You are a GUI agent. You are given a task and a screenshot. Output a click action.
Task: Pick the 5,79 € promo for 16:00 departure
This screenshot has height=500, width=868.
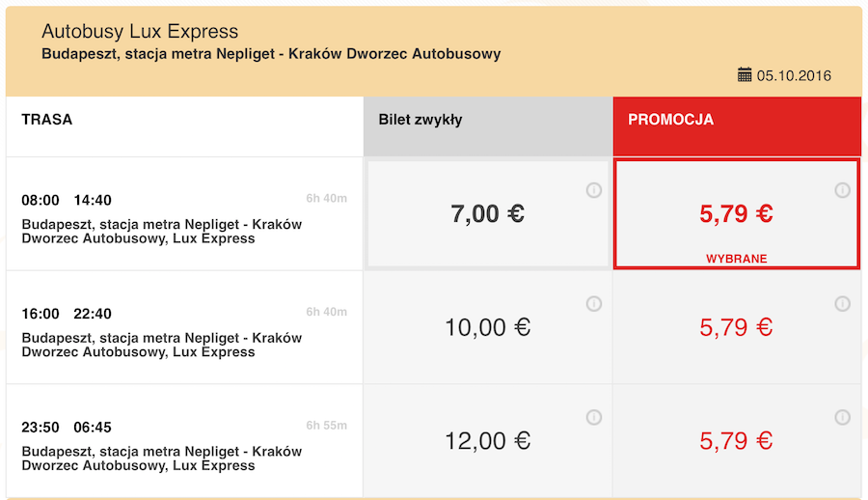736,327
